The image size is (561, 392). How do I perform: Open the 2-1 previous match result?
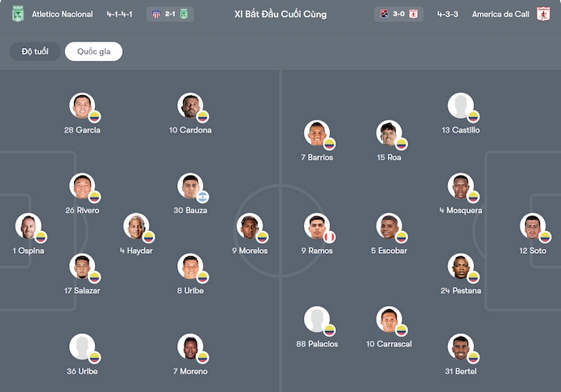pyautogui.click(x=170, y=14)
